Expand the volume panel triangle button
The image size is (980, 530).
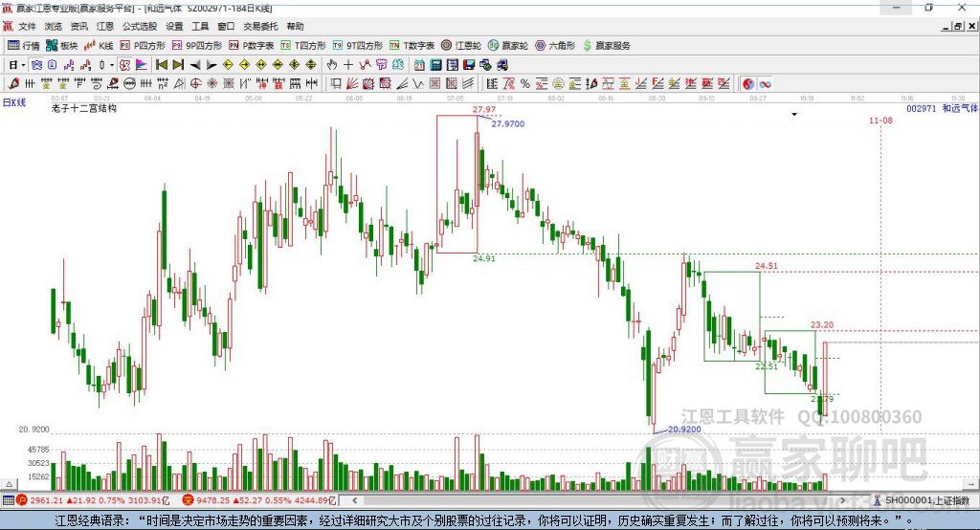[9, 484]
